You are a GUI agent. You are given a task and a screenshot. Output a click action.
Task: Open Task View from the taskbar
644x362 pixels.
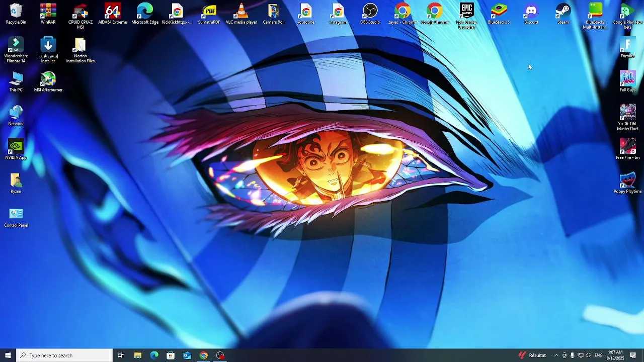[x=121, y=355]
